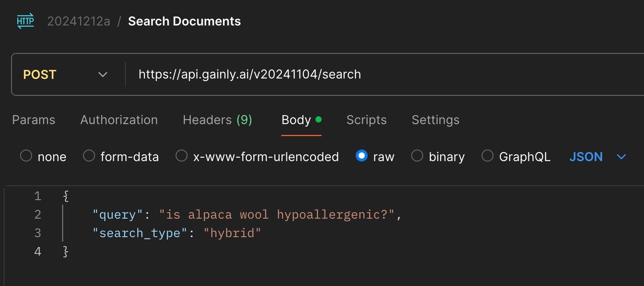Open the Authorization tab

[119, 120]
